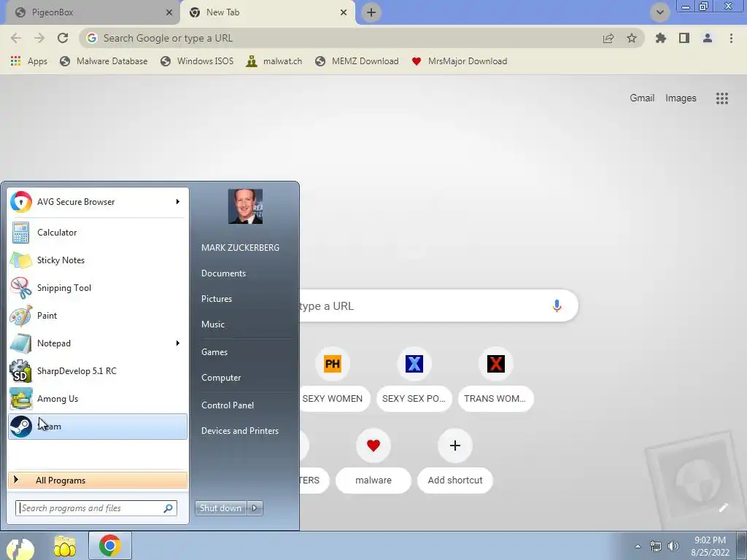This screenshot has height=560, width=747.
Task: Open Documents from Start menu
Action: [223, 273]
